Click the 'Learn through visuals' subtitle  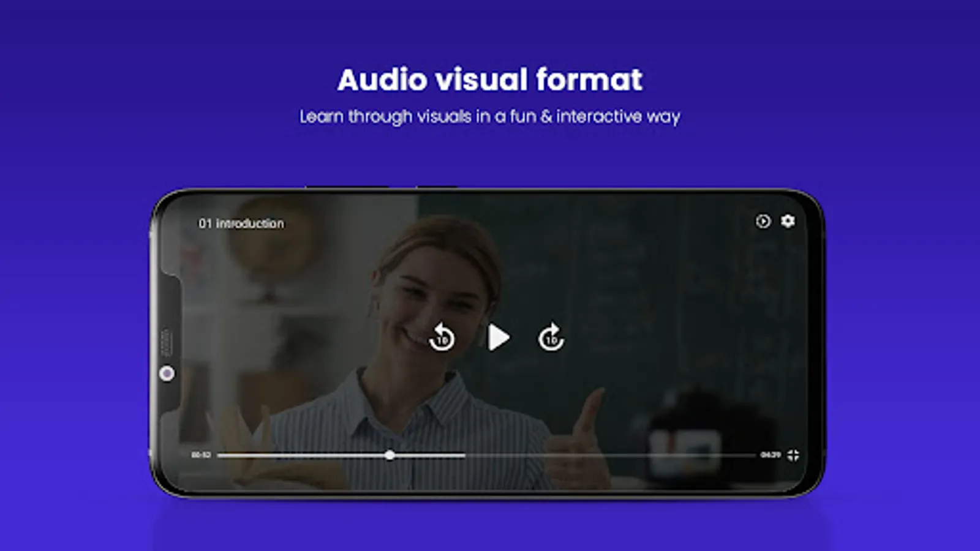(490, 116)
